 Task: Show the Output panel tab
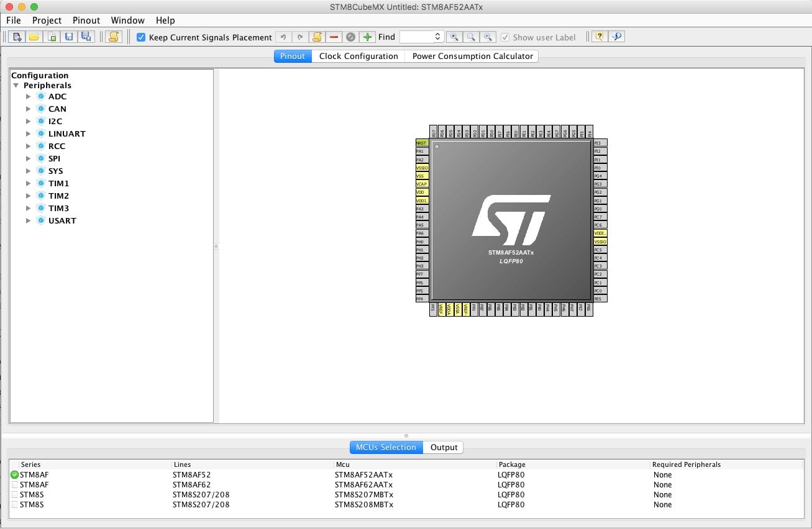(444, 447)
